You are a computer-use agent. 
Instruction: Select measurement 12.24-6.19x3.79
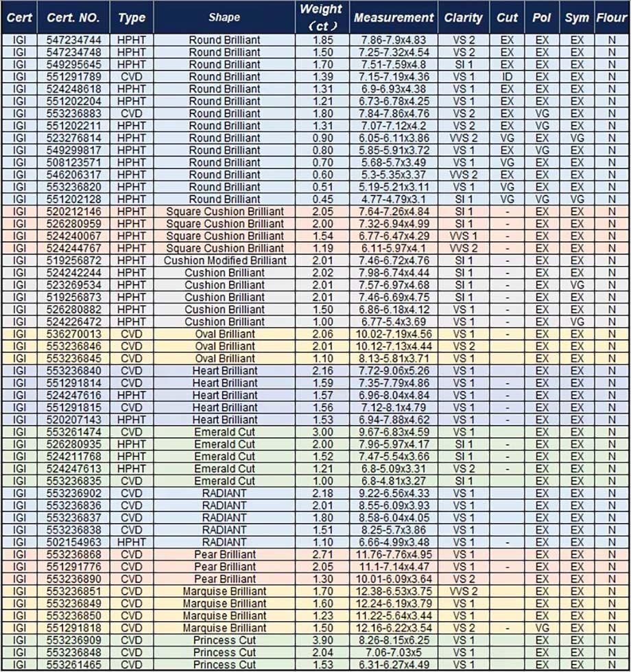point(394,603)
